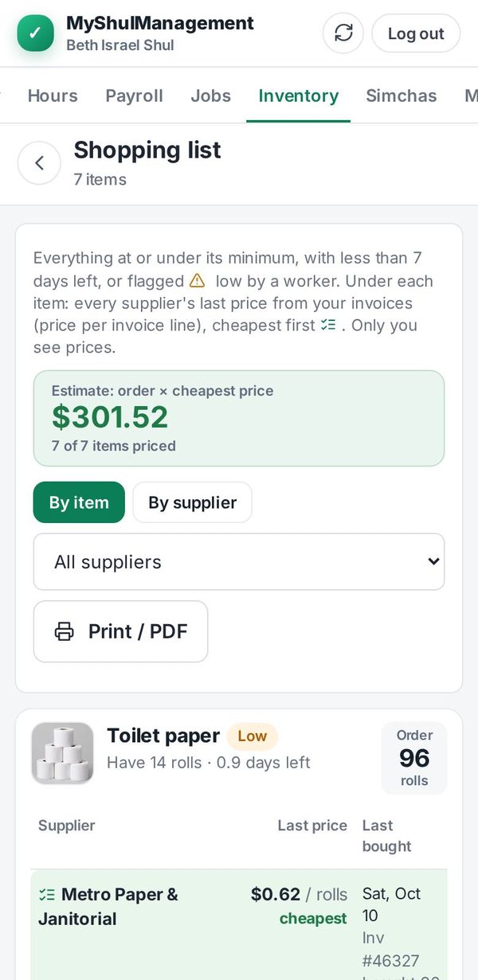
Task: Open the Simchas tab
Action: coord(402,96)
